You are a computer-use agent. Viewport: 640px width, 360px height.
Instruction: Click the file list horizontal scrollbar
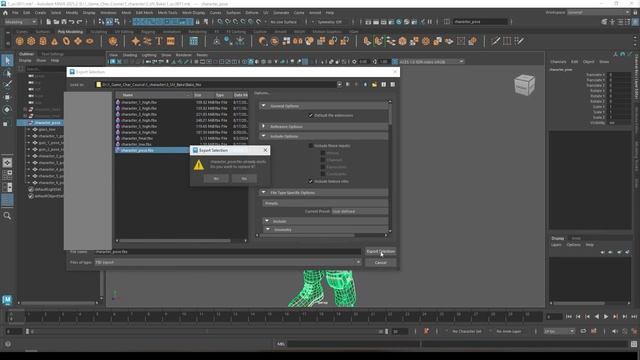pyautogui.click(x=174, y=241)
